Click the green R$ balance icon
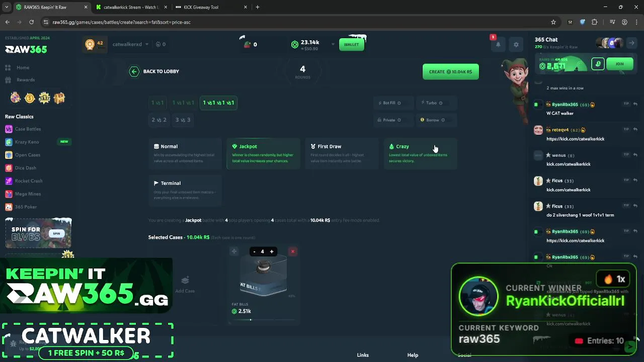Screen dimensions: 644x362 point(295,44)
